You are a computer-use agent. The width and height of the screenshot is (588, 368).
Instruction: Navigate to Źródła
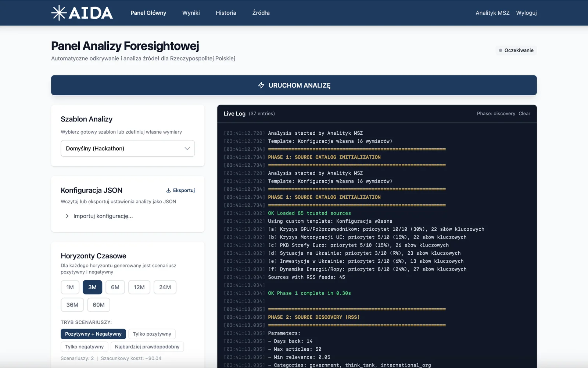pyautogui.click(x=261, y=13)
